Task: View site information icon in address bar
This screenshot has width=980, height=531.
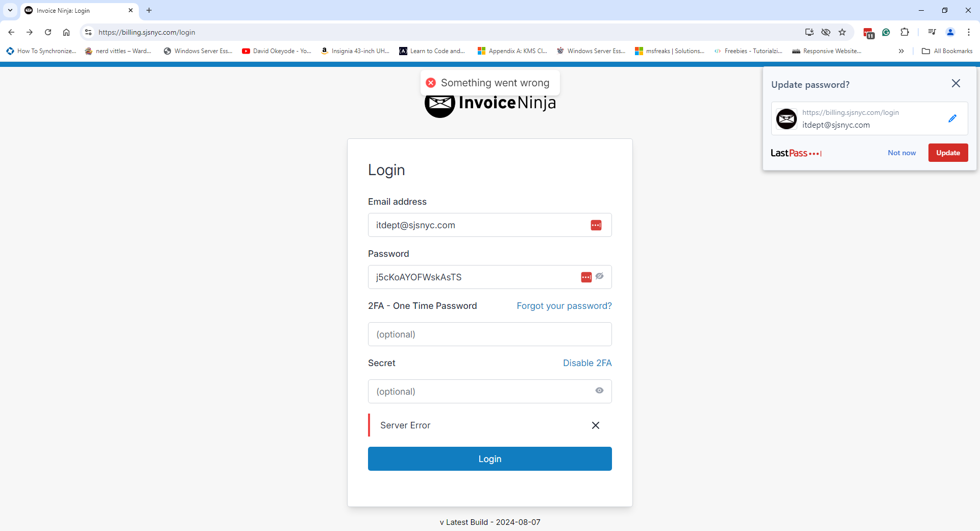Action: point(88,32)
